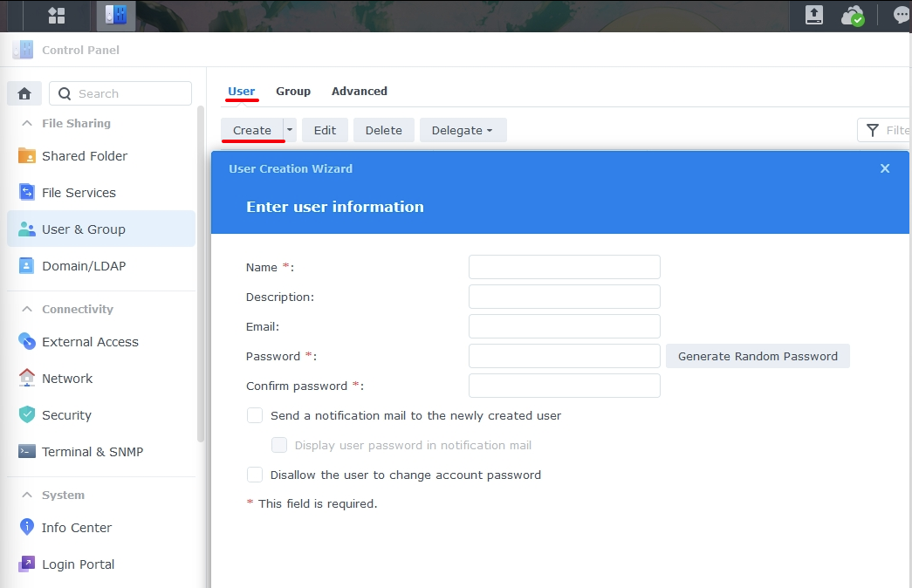The width and height of the screenshot is (912, 588).
Task: Open the Security section
Action: 66,415
